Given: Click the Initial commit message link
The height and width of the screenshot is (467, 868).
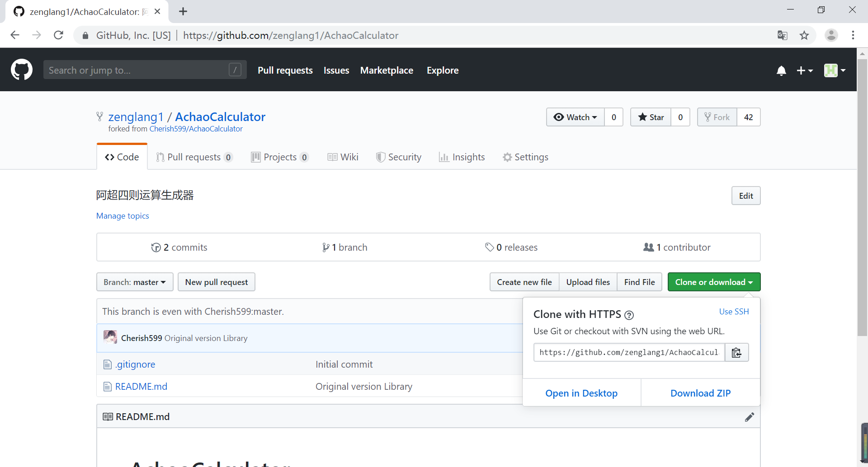Looking at the screenshot, I should pos(344,364).
